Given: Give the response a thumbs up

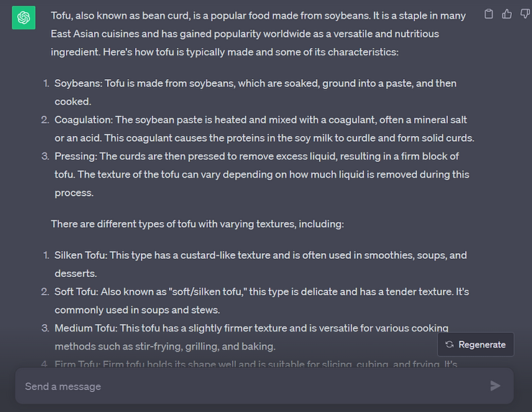Looking at the screenshot, I should tap(507, 14).
